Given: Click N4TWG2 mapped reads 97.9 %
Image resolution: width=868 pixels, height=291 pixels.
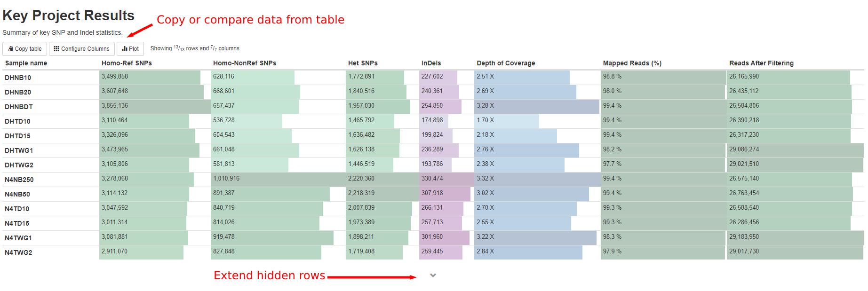Looking at the screenshot, I should 612,252.
